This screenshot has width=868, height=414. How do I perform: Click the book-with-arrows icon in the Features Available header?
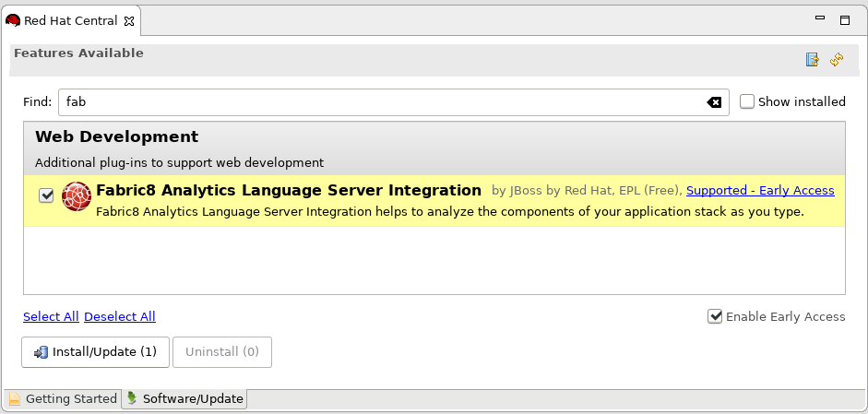(x=813, y=60)
